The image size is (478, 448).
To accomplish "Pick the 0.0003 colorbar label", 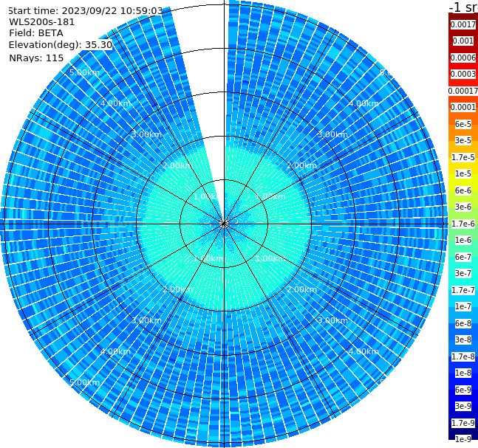I will (x=463, y=74).
